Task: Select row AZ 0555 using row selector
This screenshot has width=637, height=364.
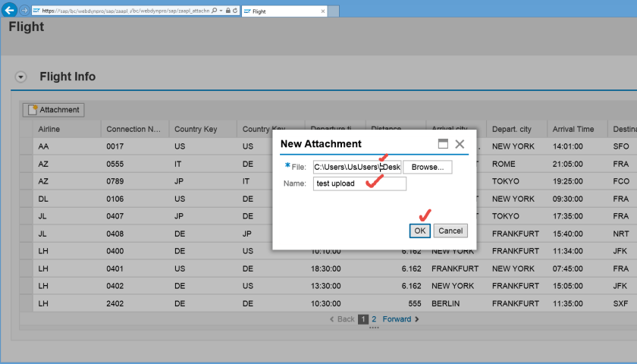Action: pos(26,164)
